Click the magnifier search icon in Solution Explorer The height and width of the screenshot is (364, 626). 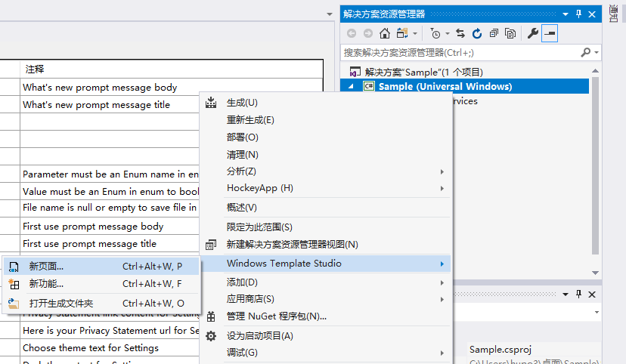586,52
